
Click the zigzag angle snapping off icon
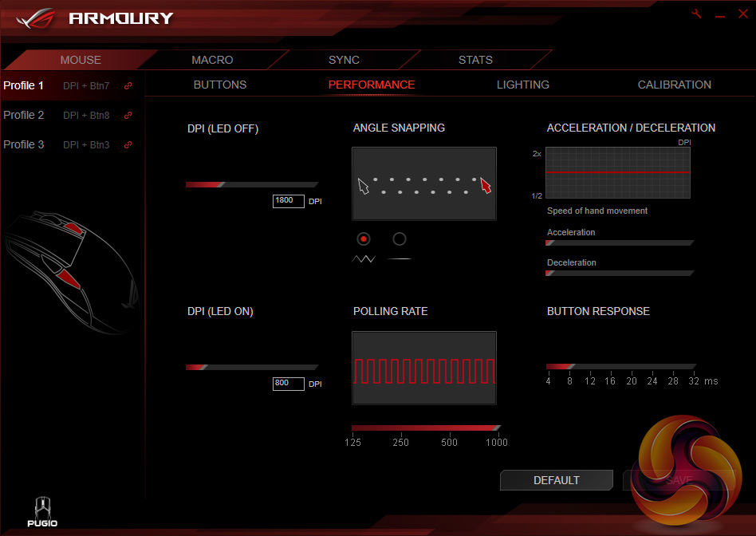tap(364, 259)
